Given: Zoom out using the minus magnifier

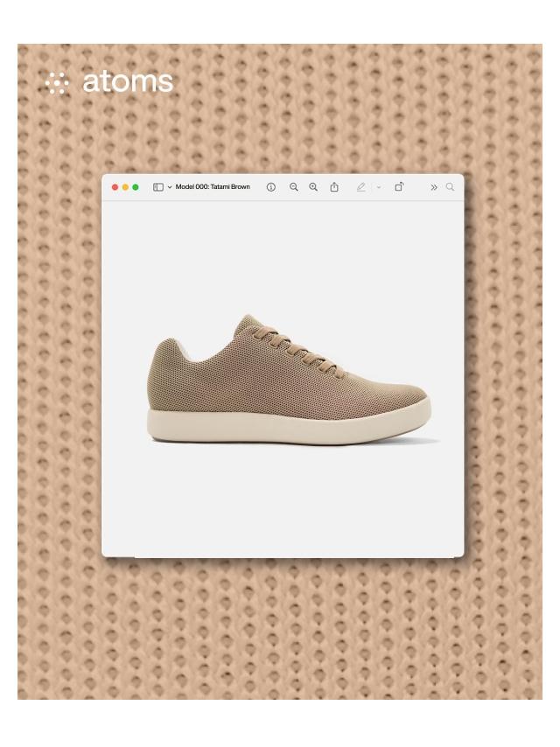Looking at the screenshot, I should point(294,187).
